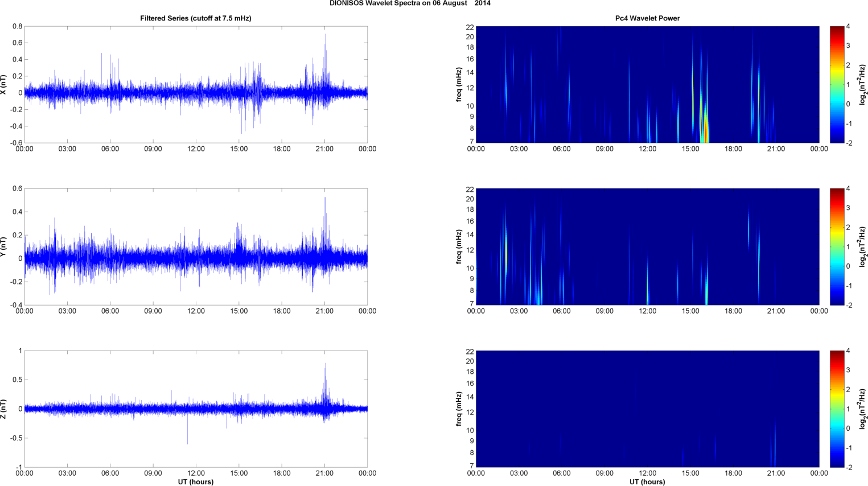The width and height of the screenshot is (868, 486).
Task: Click the X component filtered time series plot
Action: click(x=196, y=84)
